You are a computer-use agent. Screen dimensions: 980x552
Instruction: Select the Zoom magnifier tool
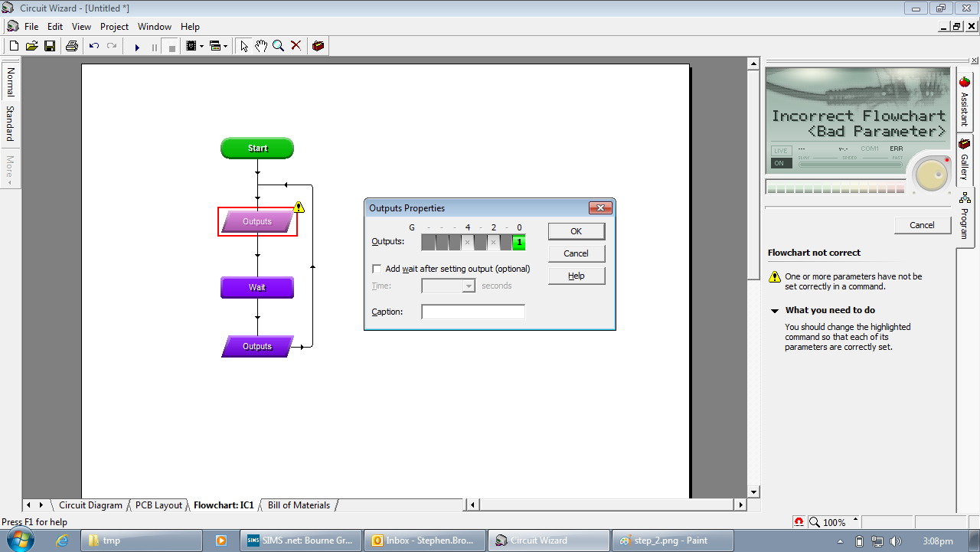(x=279, y=46)
